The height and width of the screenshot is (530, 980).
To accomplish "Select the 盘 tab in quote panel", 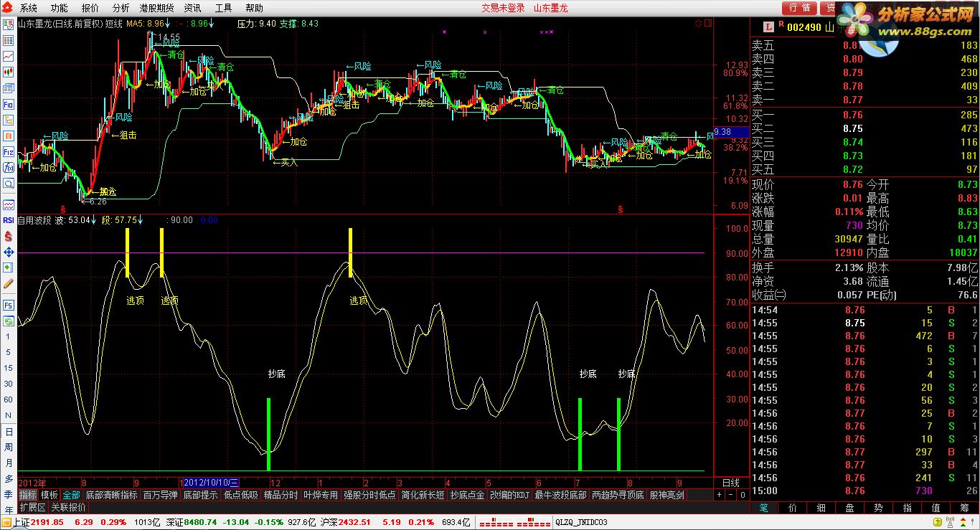I will [x=850, y=507].
